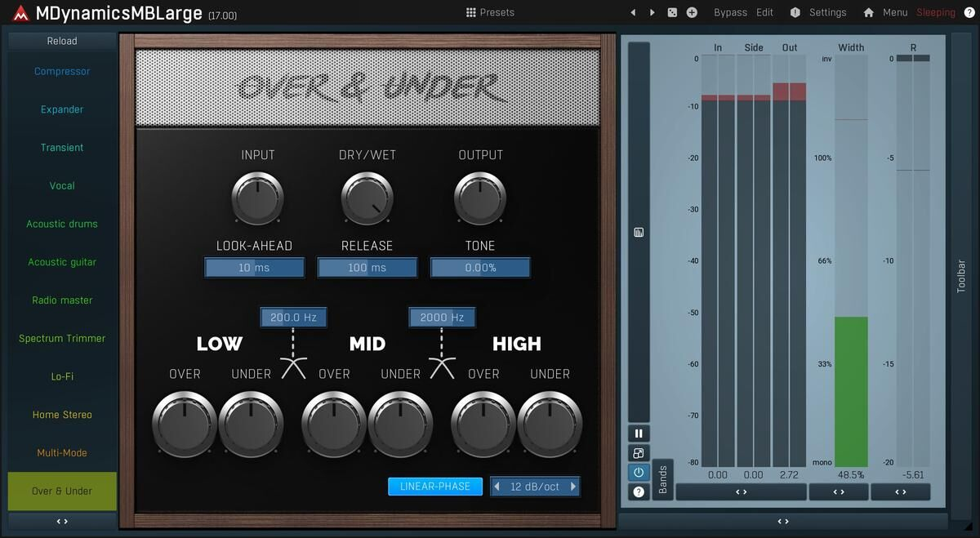The width and height of the screenshot is (980, 538).
Task: Open the Presets grid browser
Action: 490,12
